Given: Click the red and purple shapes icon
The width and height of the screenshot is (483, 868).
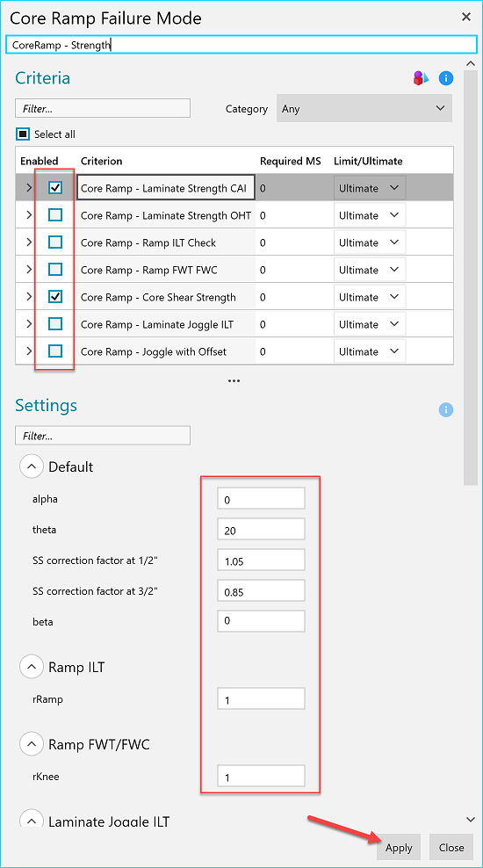Looking at the screenshot, I should pyautogui.click(x=421, y=78).
